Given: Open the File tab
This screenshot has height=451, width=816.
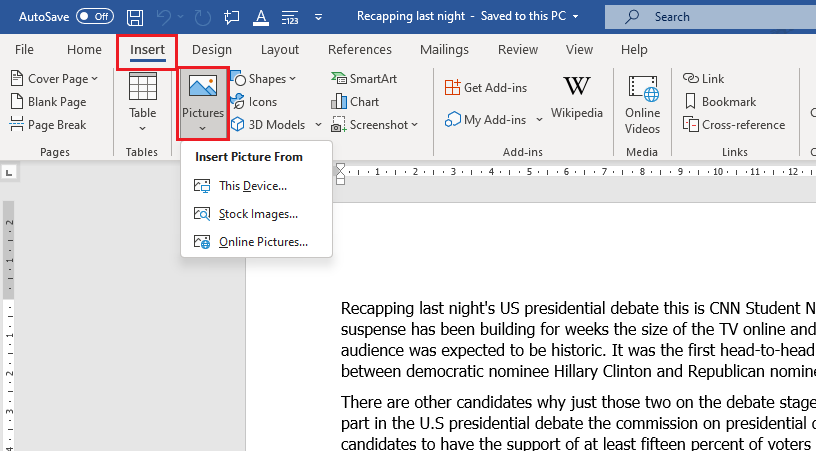Looking at the screenshot, I should pyautogui.click(x=24, y=49).
